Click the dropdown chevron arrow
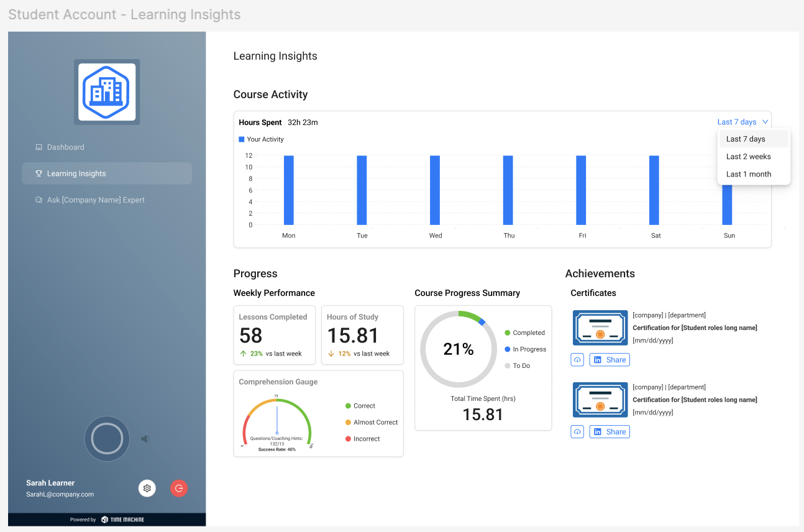Image resolution: width=804 pixels, height=532 pixels. point(765,122)
